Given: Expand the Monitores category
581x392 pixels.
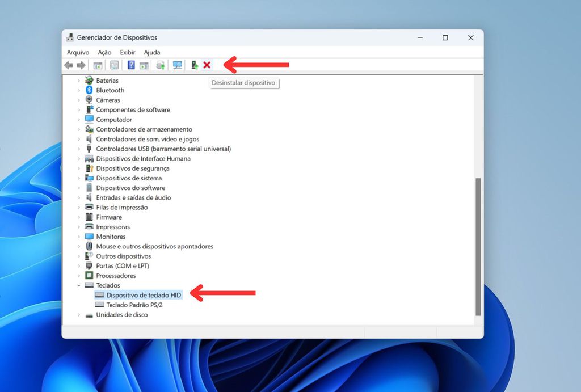Looking at the screenshot, I should pos(79,237).
